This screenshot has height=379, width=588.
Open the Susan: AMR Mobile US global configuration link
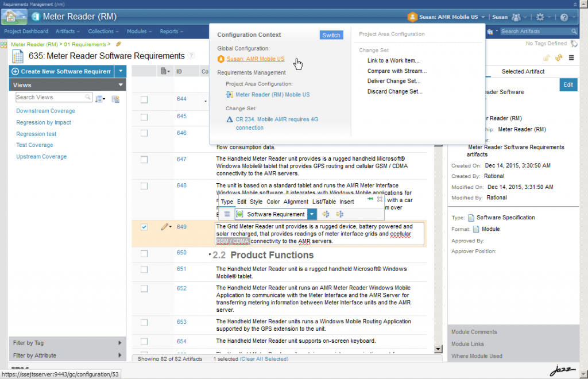[256, 59]
